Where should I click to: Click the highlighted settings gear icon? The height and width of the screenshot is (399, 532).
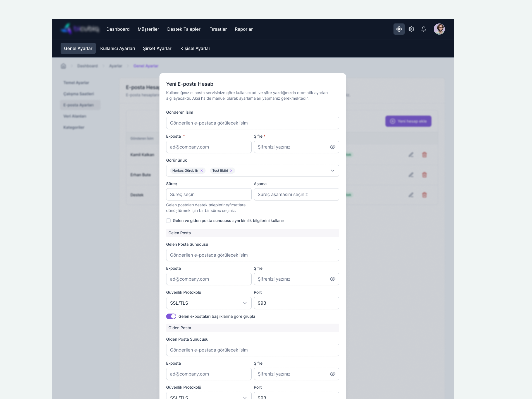[x=399, y=29]
